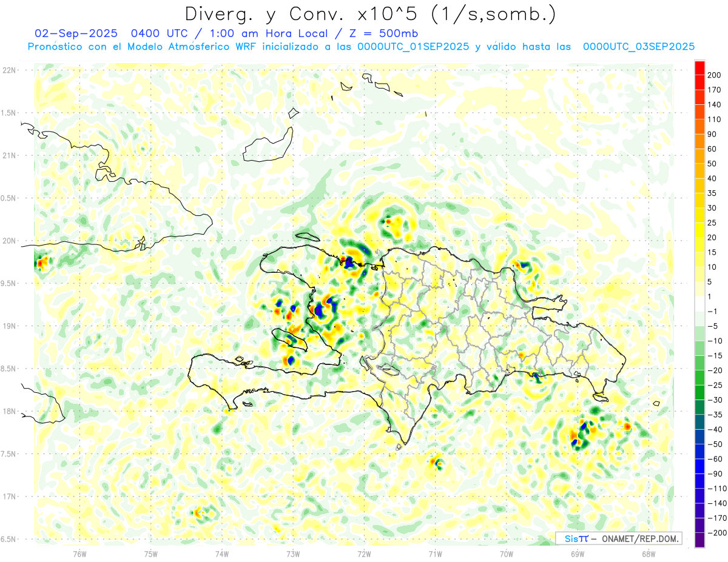
Task: Click the positive '90' colorbar value
Action: [712, 134]
